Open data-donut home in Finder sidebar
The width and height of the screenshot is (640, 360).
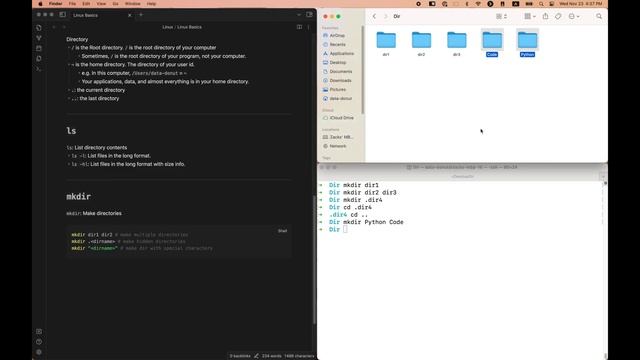[341, 98]
